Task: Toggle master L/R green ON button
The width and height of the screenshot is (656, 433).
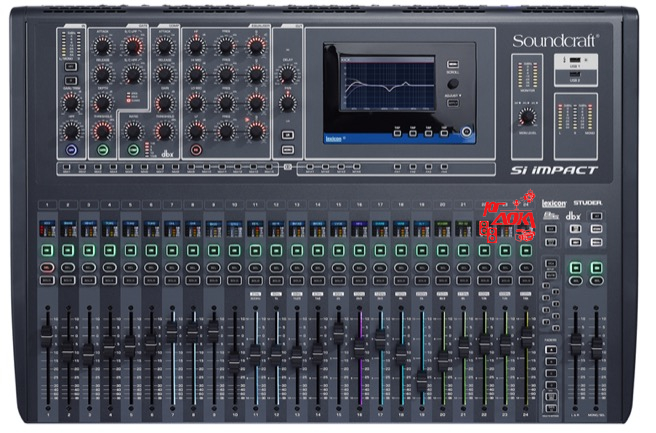Action: click(574, 269)
